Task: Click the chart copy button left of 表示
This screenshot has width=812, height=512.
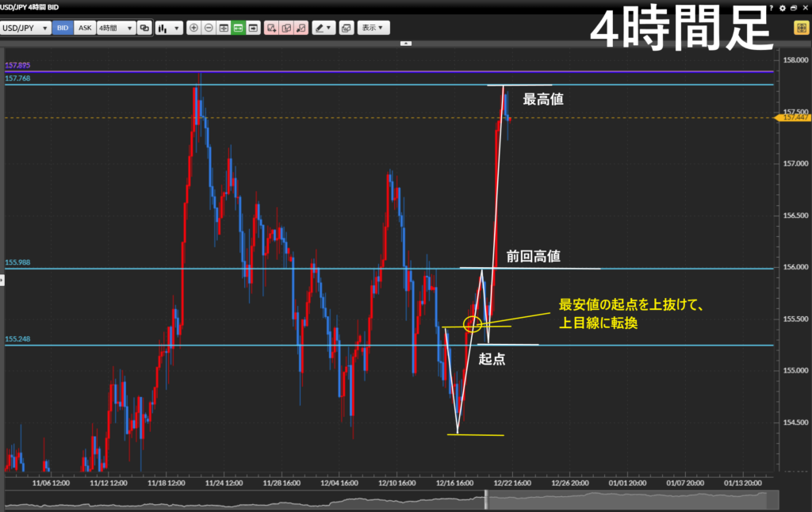Action: point(346,28)
